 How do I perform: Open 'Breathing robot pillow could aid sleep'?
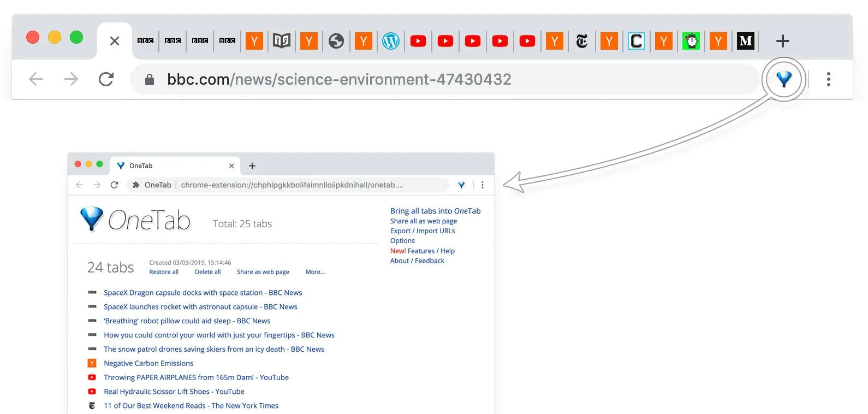tap(187, 321)
